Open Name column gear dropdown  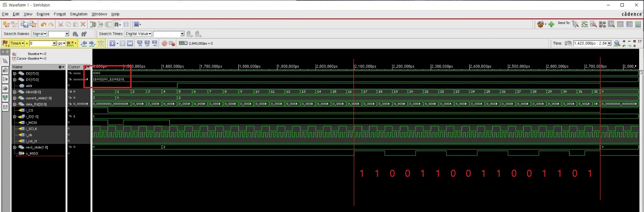point(62,67)
